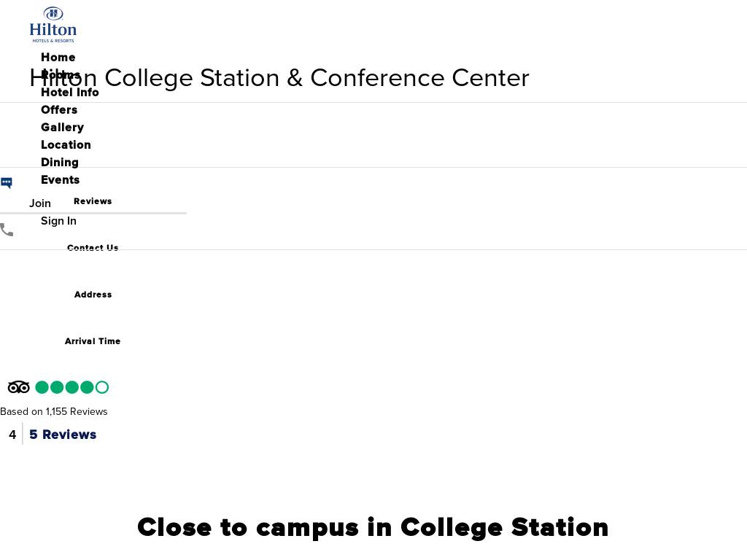
Task: Select the Dining menu item
Action: (60, 163)
